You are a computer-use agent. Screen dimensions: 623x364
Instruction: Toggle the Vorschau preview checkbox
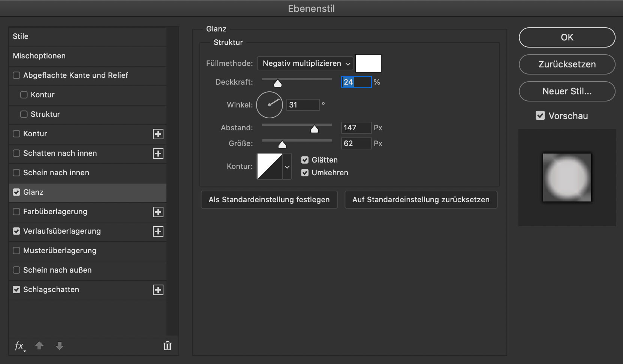(x=540, y=116)
